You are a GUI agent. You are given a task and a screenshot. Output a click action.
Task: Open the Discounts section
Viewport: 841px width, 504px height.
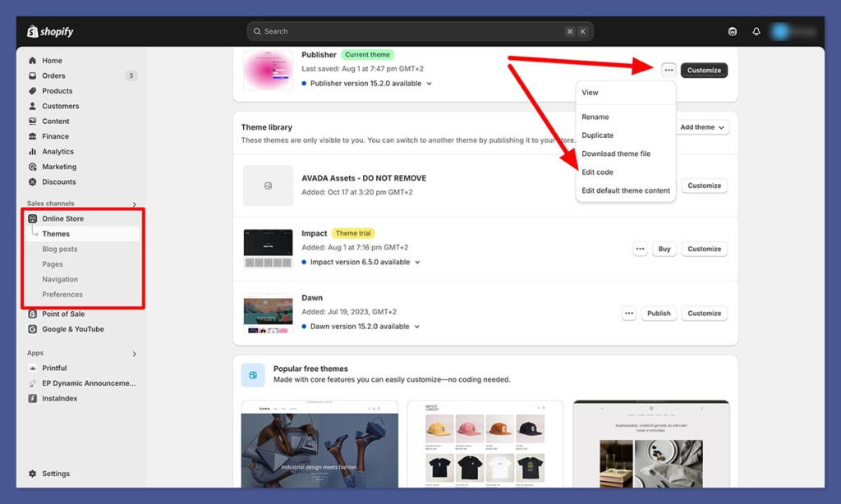60,181
